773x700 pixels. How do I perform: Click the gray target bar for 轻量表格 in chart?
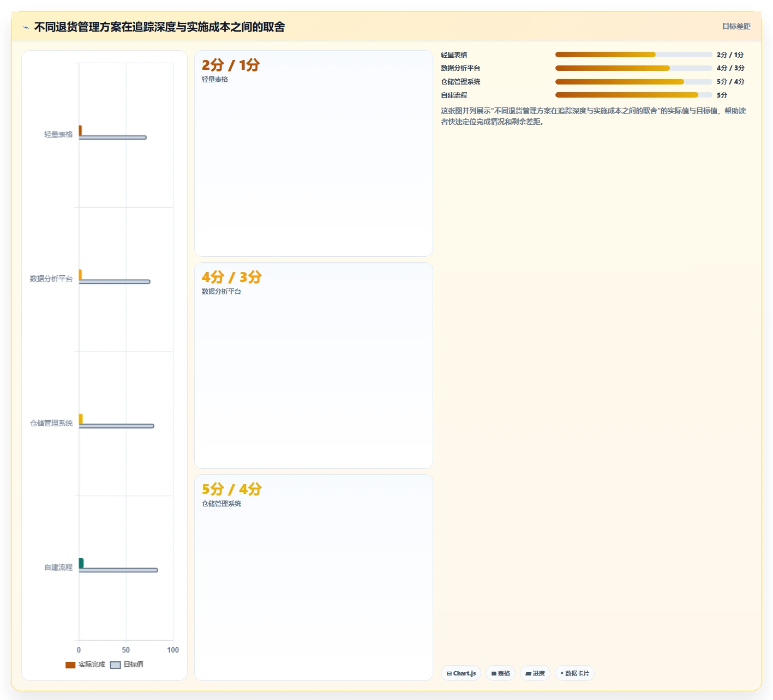112,137
